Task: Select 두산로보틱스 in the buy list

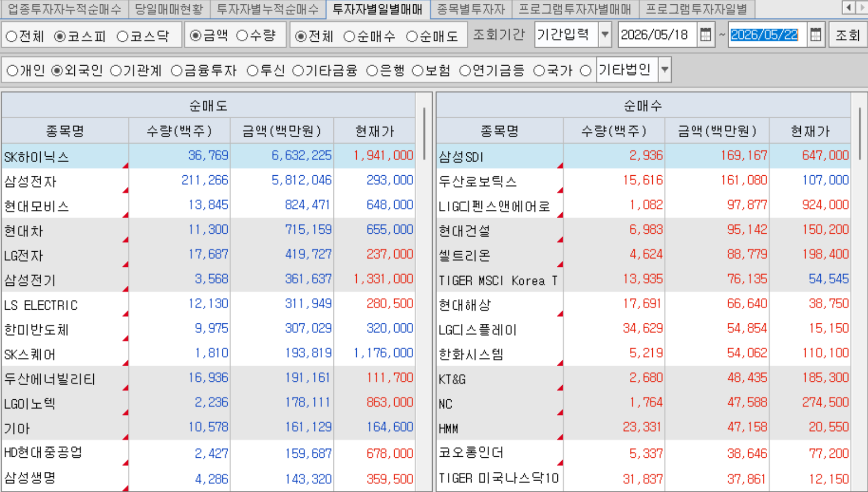Action: point(644,181)
